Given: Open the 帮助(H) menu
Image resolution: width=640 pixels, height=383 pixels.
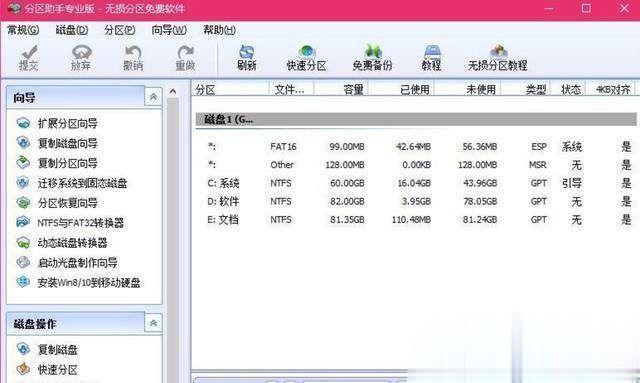Looking at the screenshot, I should [220, 30].
